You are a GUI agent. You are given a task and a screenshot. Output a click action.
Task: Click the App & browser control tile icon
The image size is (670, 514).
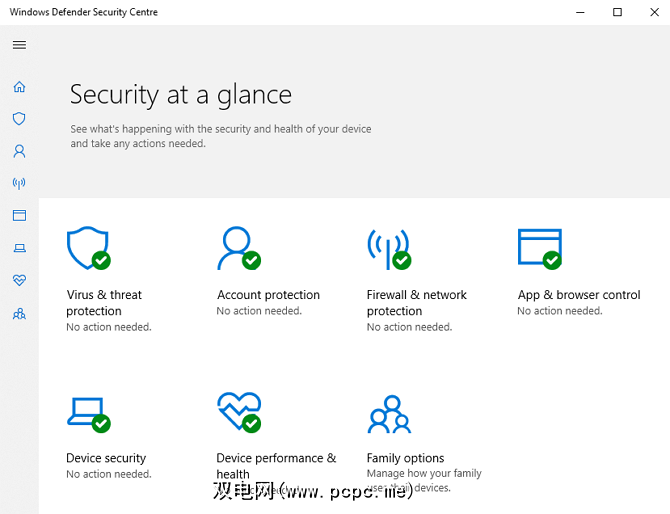(538, 248)
